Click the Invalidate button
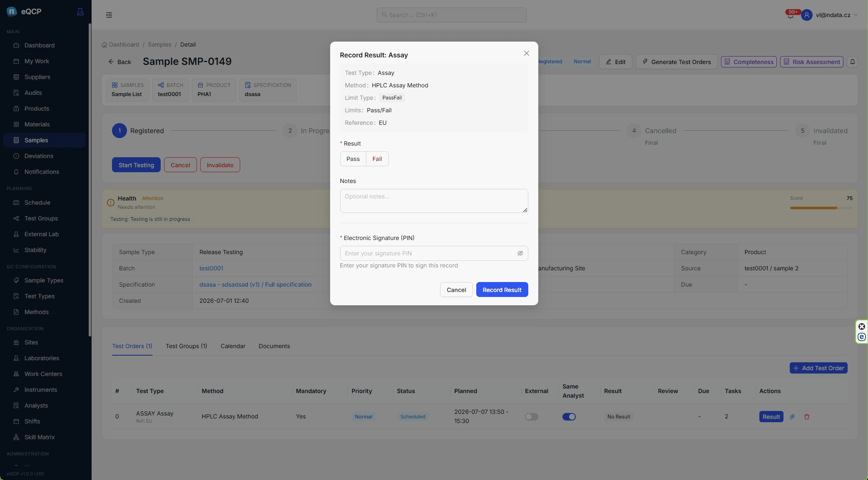Viewport: 868px width, 480px height. (220, 165)
